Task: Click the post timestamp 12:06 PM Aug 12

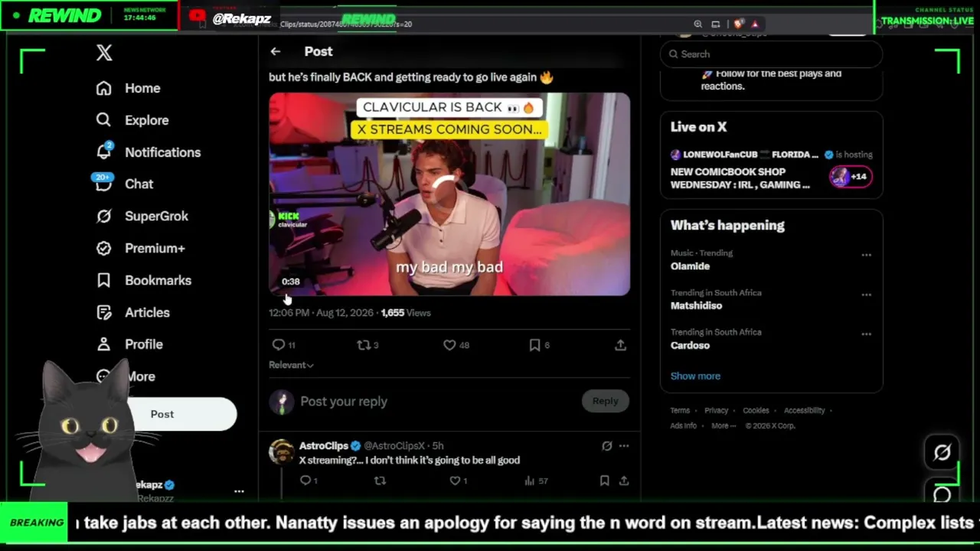Action: tap(321, 313)
